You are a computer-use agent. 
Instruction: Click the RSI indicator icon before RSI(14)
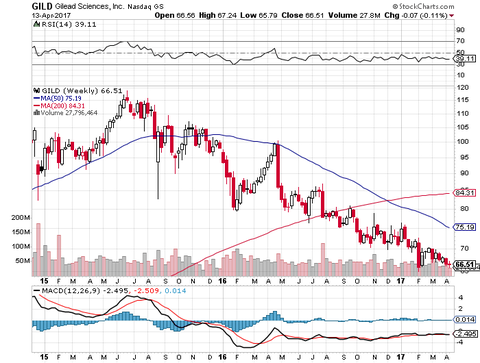pos(36,24)
